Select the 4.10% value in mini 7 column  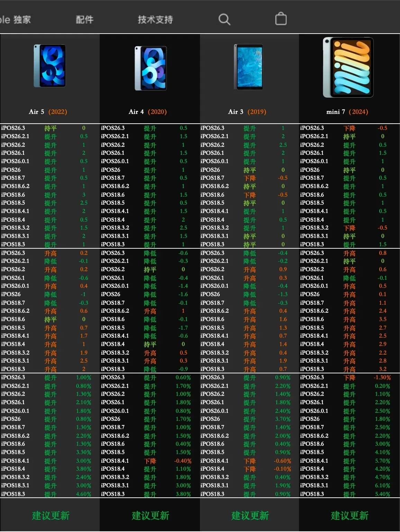tap(383, 452)
